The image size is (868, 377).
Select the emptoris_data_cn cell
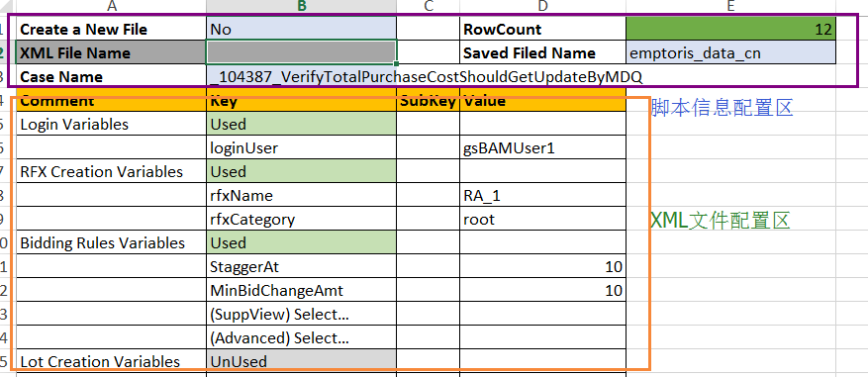coord(730,52)
